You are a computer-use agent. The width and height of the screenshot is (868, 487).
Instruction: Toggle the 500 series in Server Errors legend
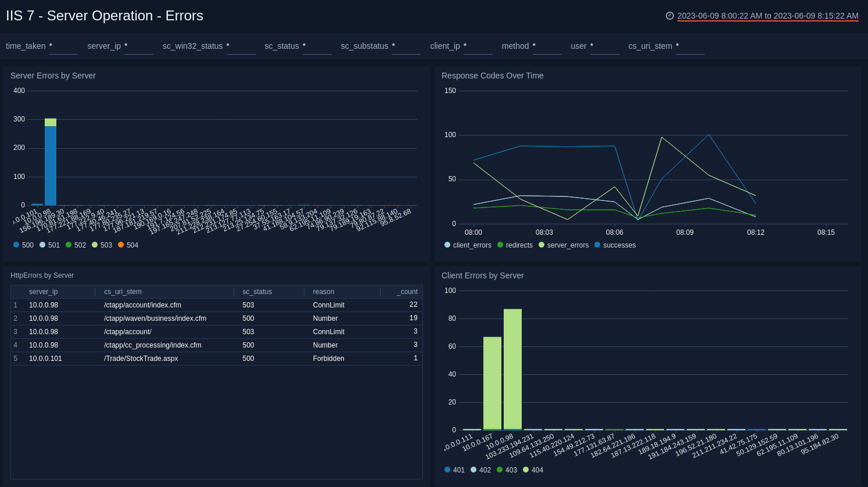pyautogui.click(x=24, y=245)
